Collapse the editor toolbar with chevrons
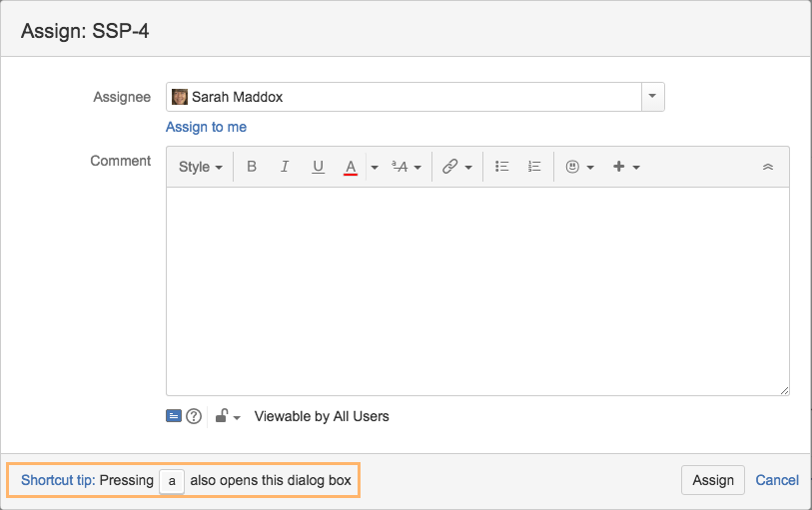The width and height of the screenshot is (812, 510). click(768, 167)
